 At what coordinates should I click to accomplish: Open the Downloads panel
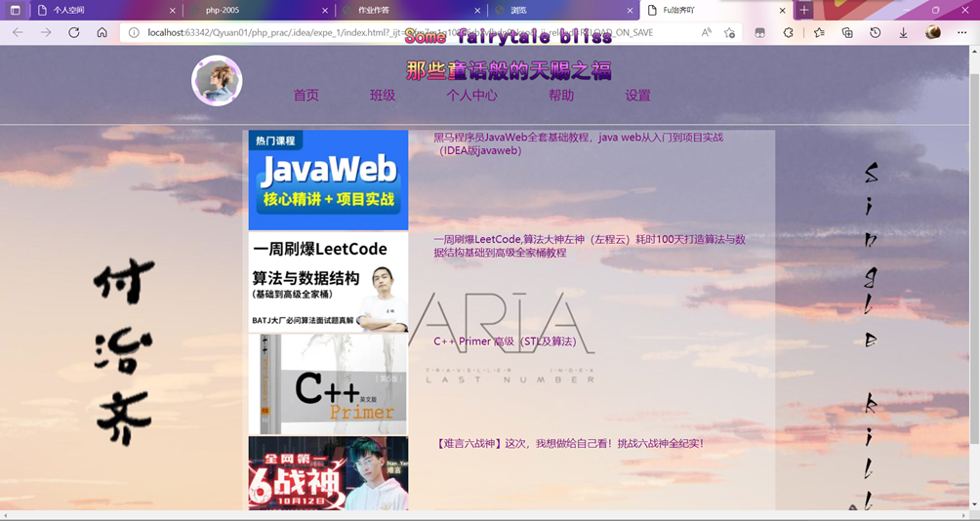pos(903,32)
